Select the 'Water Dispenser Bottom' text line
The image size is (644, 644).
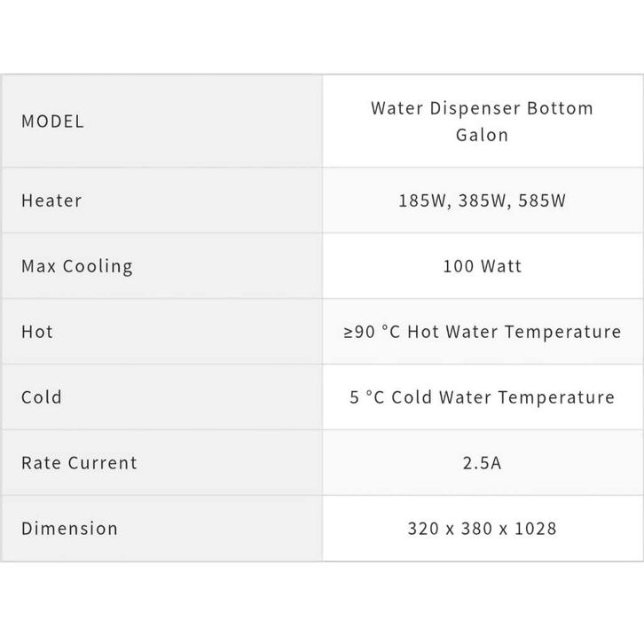(x=482, y=108)
